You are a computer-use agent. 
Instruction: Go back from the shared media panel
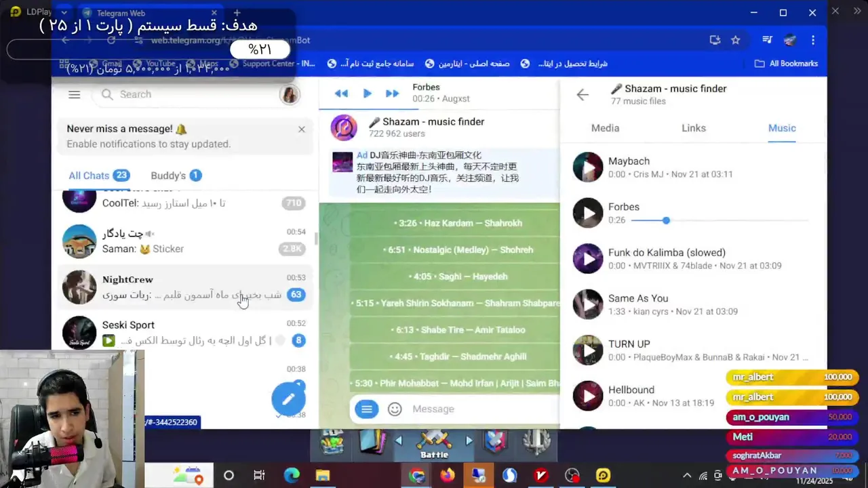[x=583, y=95]
